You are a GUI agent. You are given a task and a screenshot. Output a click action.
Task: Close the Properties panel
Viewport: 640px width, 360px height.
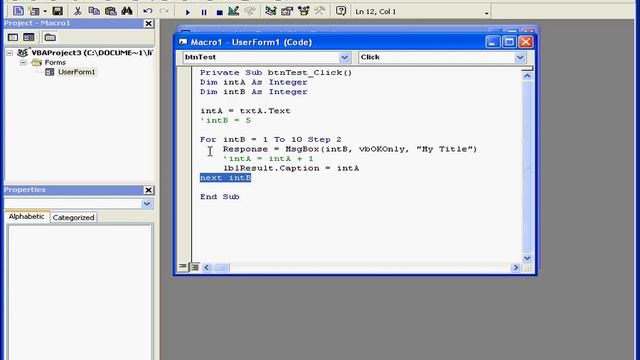[x=149, y=190]
